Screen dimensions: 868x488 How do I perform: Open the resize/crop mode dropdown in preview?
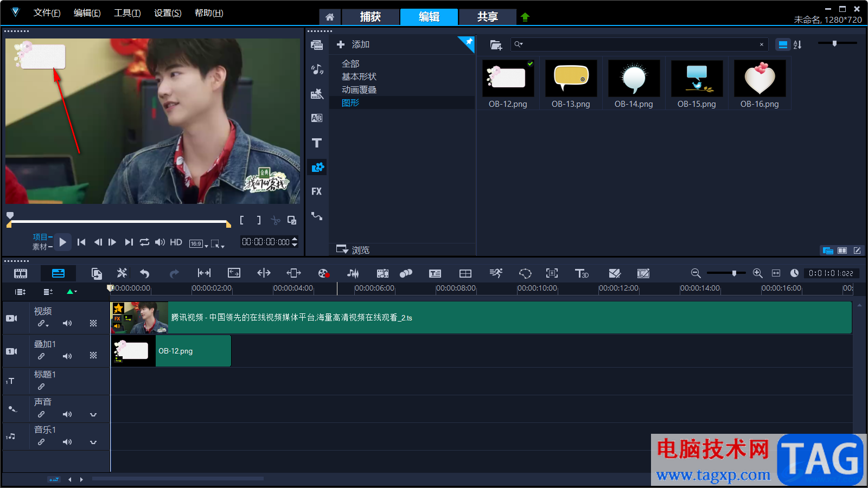tap(218, 244)
